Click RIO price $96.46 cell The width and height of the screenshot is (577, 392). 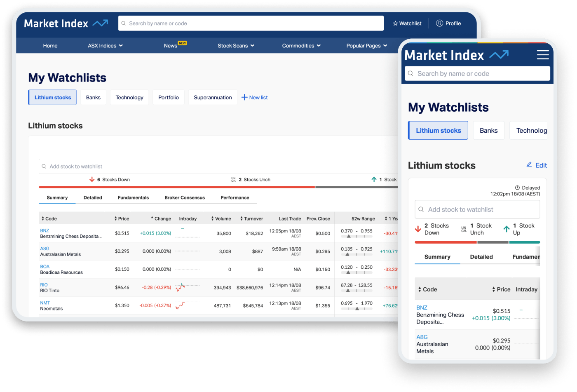pos(122,287)
